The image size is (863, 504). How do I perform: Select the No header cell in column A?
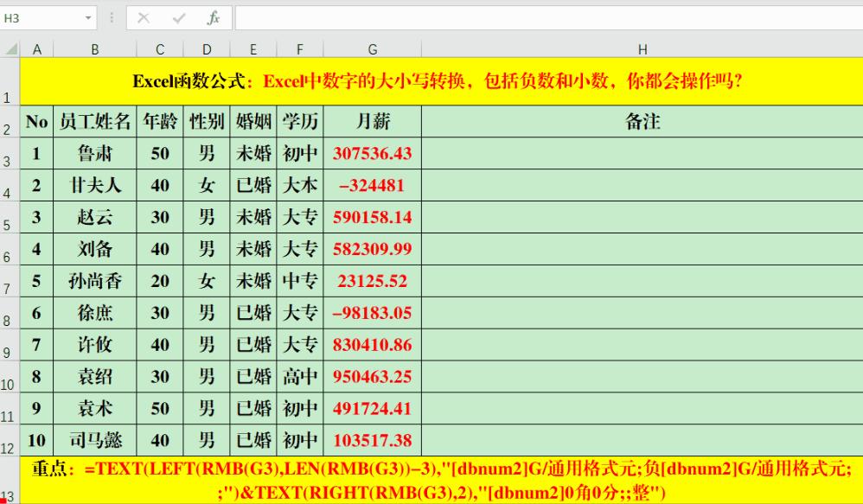36,122
